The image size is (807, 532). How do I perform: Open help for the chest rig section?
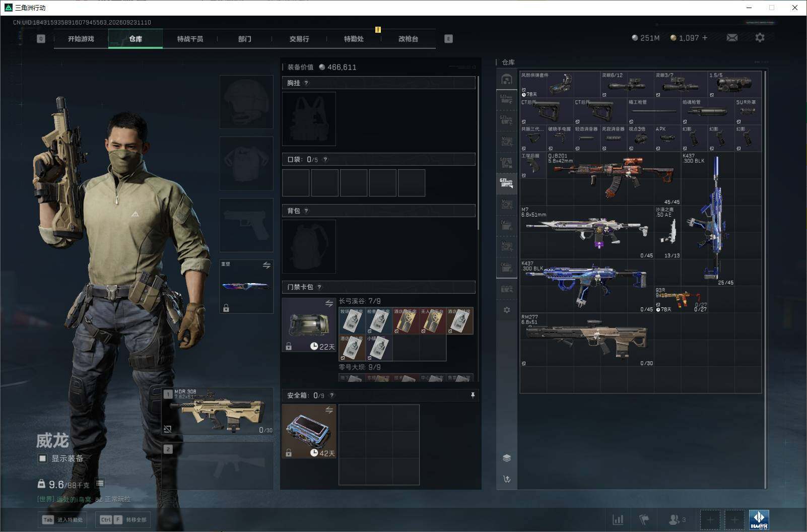click(x=306, y=83)
